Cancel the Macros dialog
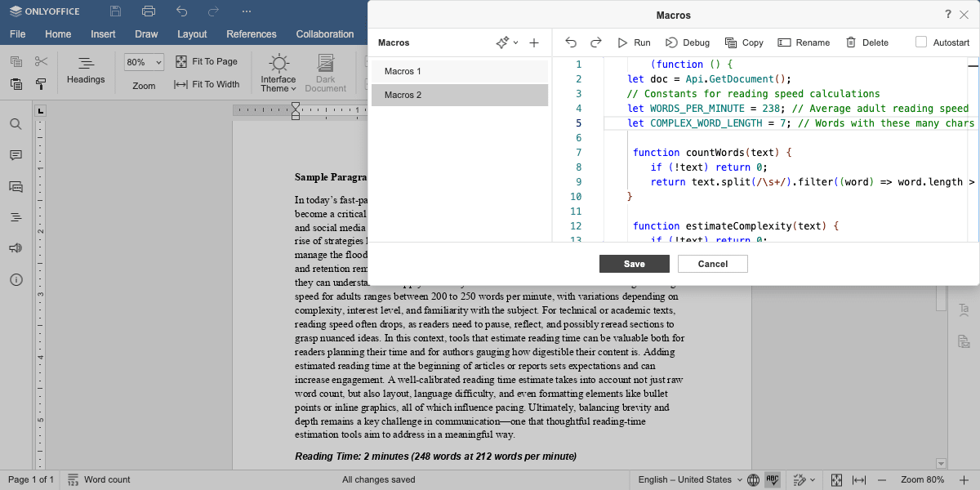 [713, 264]
